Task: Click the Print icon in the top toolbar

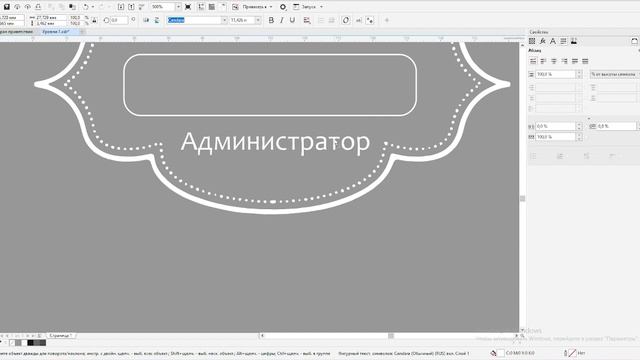Action: (x=38, y=7)
